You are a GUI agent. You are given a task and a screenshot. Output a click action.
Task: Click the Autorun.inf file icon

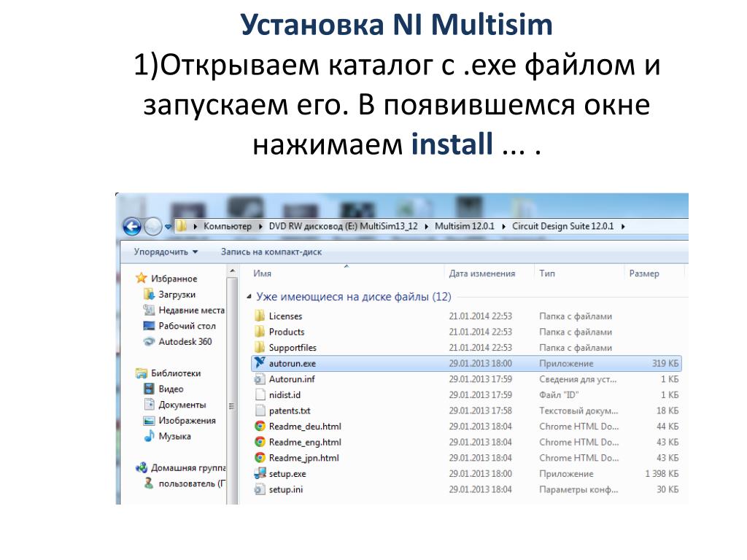coord(260,379)
